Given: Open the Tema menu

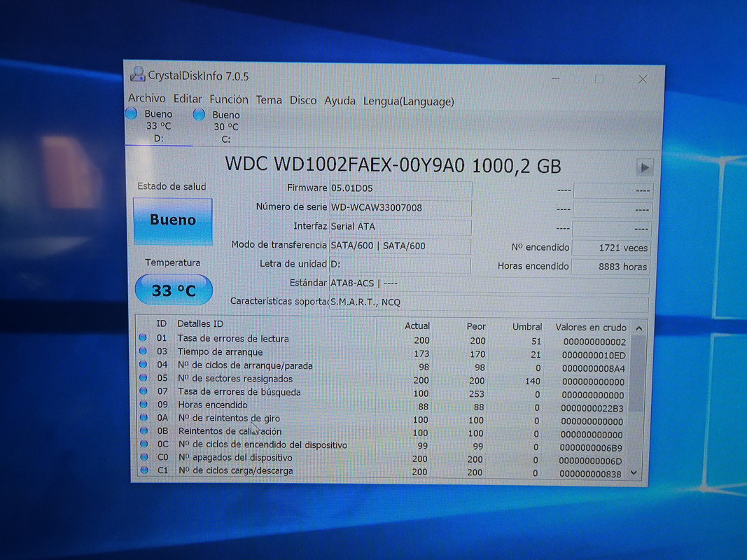Looking at the screenshot, I should click(x=269, y=100).
